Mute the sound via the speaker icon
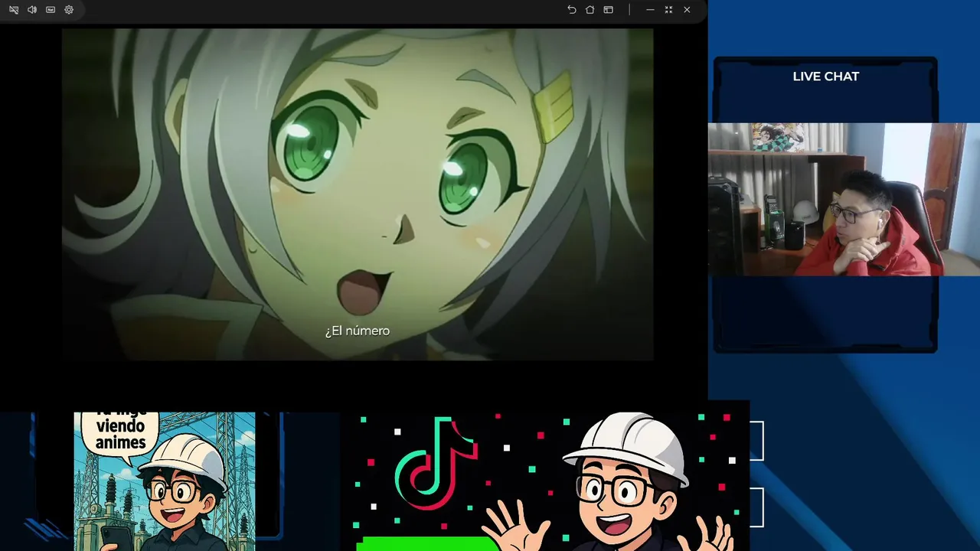This screenshot has width=980, height=551. tap(32, 10)
